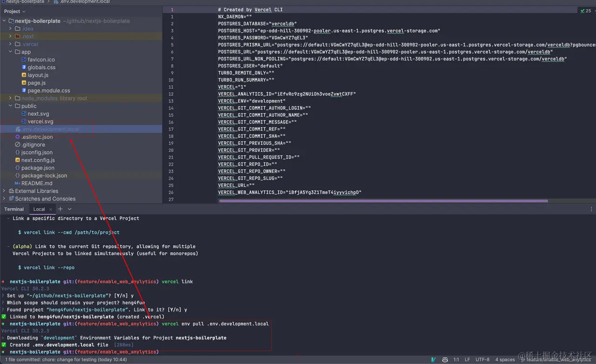
Task: Change line separator LF in status bar
Action: pos(467,359)
